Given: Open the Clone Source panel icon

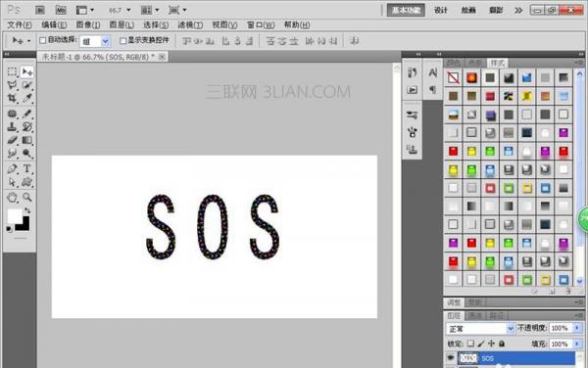Looking at the screenshot, I should click(x=413, y=150).
